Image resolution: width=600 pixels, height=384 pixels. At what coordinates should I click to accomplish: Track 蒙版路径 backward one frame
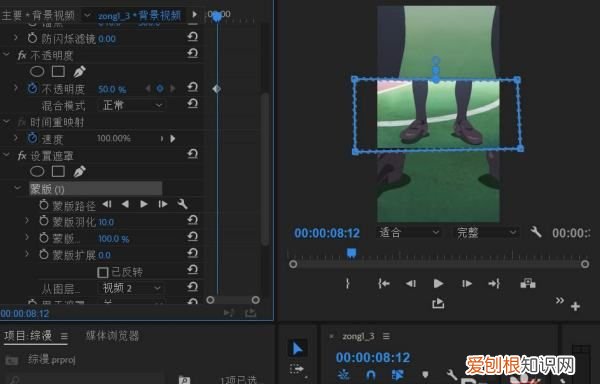(107, 204)
